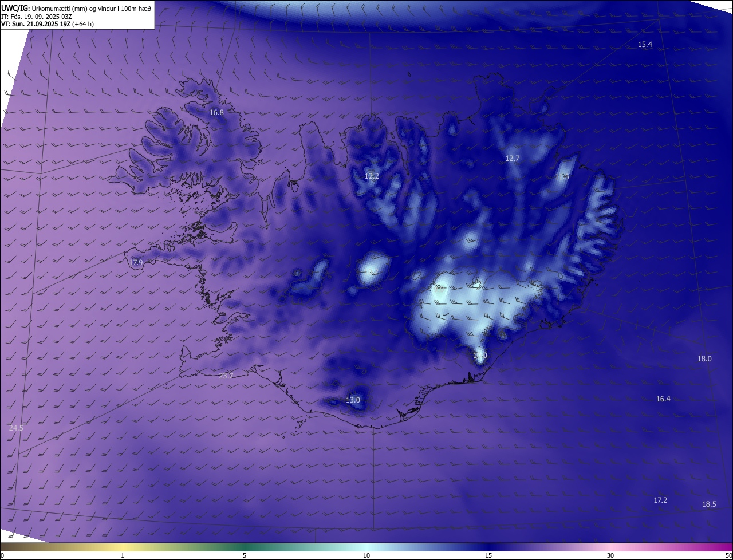Click the colorbar tick label 50

[728, 556]
